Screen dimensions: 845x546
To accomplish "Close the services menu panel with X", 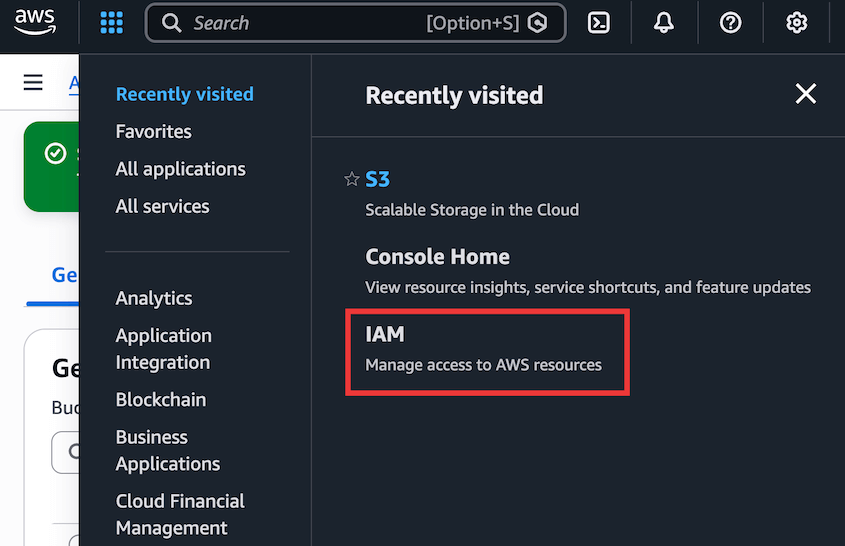I will tap(806, 94).
